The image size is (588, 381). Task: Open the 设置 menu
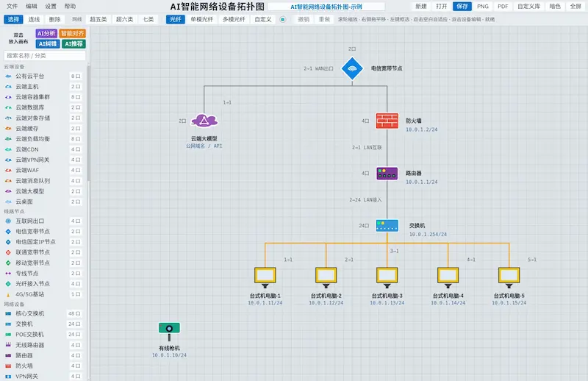pos(51,6)
